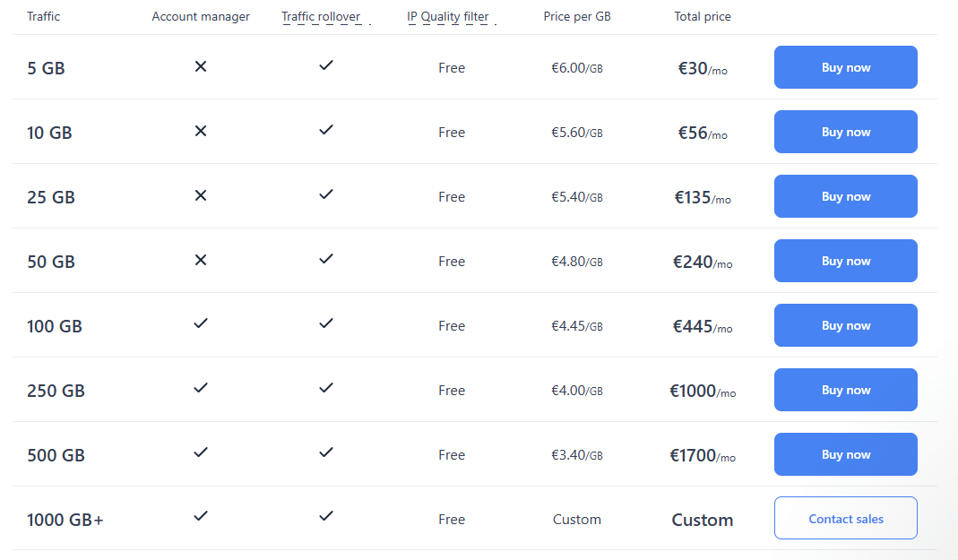
Task: Click the X icon in the 5 GB row
Action: click(x=201, y=66)
